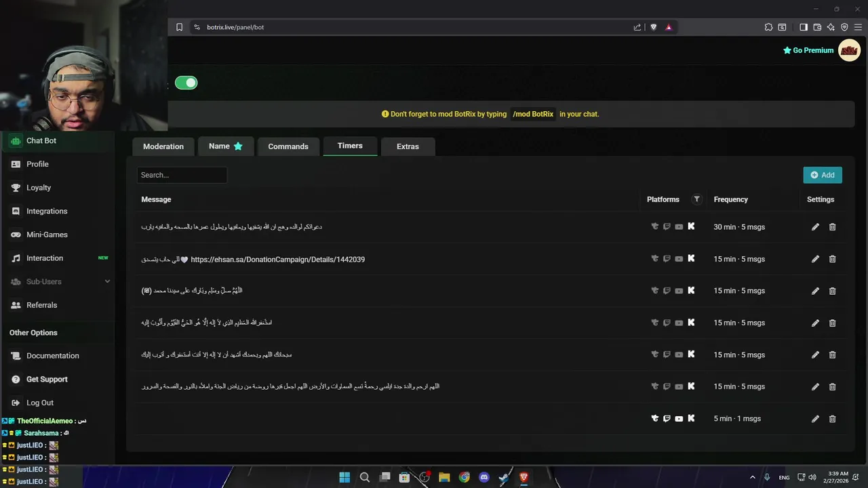868x488 pixels.
Task: Open the Platforms column filter
Action: click(696, 199)
